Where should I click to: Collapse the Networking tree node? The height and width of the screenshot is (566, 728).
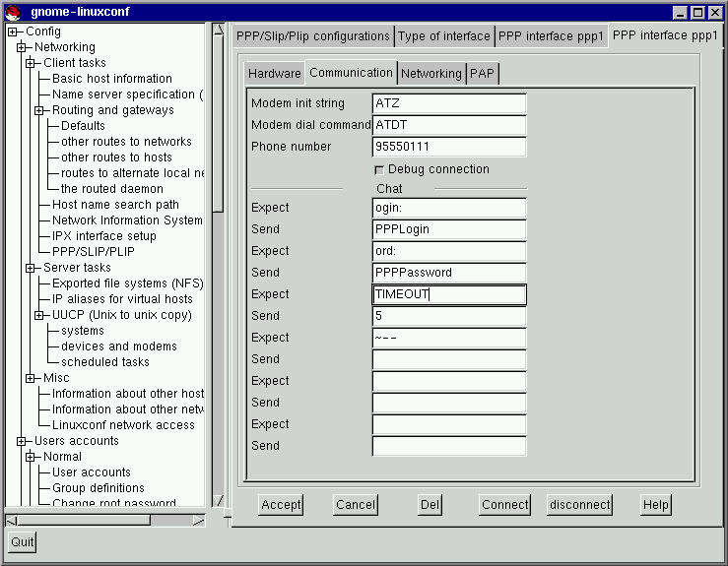[21, 47]
